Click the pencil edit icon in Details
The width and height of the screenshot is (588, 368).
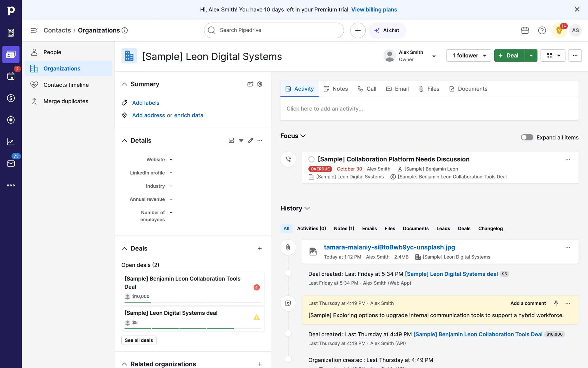pos(250,140)
